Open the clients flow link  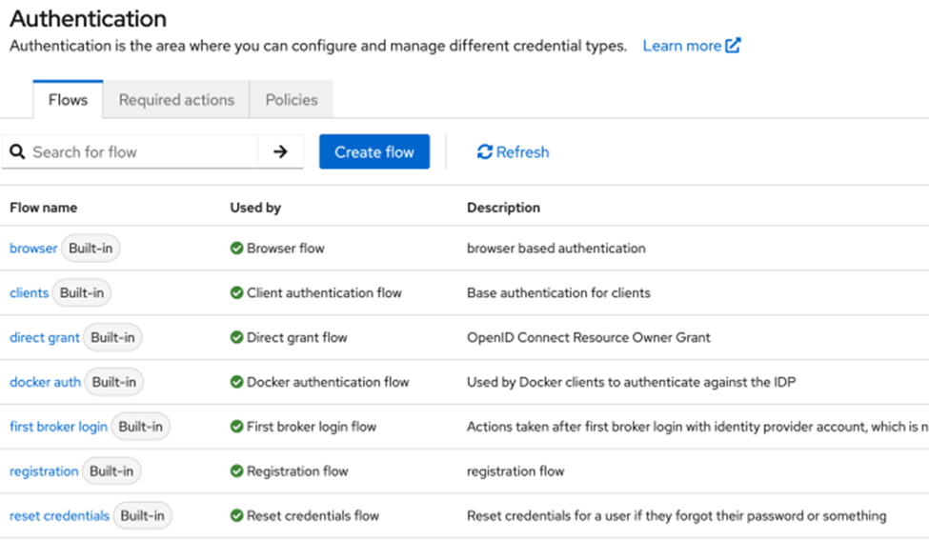29,292
